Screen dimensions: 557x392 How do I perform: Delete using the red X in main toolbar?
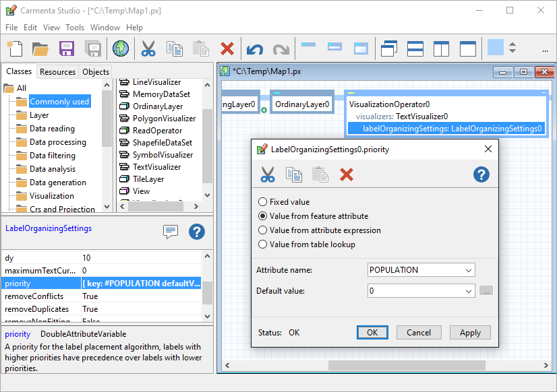pyautogui.click(x=227, y=48)
